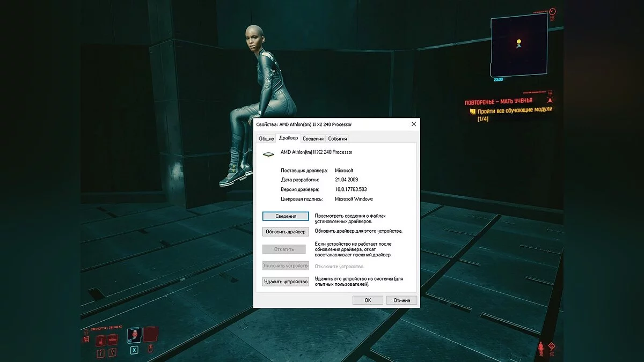
Task: Click the yellow quest marker on the minimap
Action: coord(518,41)
